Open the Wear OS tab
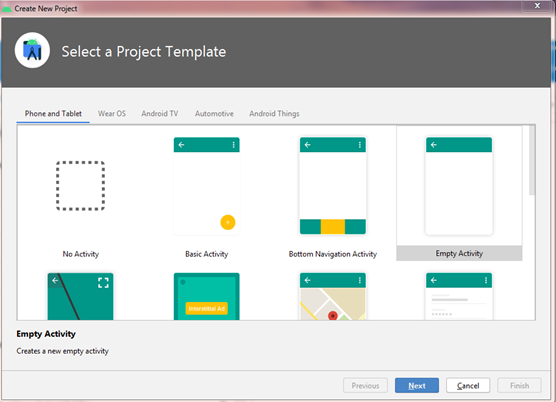 pos(112,114)
